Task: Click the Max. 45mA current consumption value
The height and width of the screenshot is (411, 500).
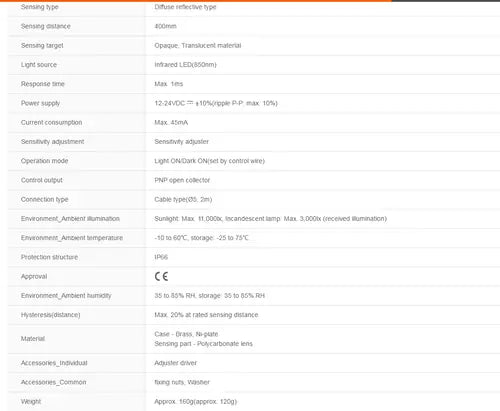Action: [x=171, y=123]
